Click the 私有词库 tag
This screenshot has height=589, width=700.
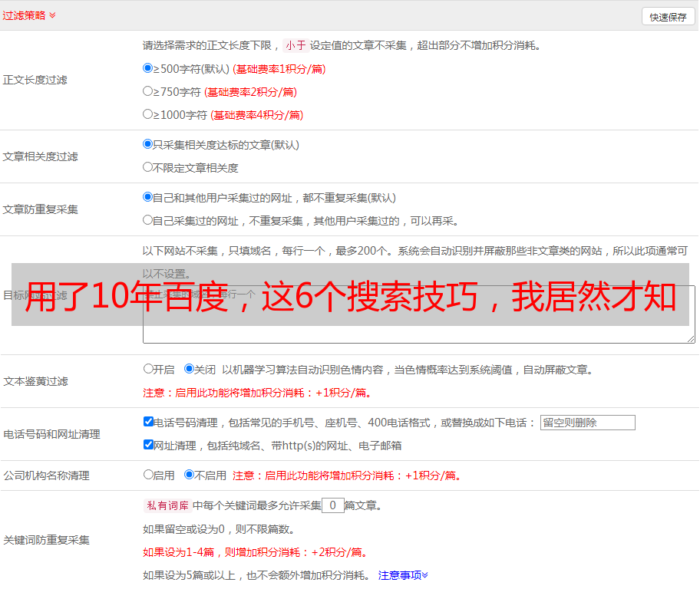(168, 505)
